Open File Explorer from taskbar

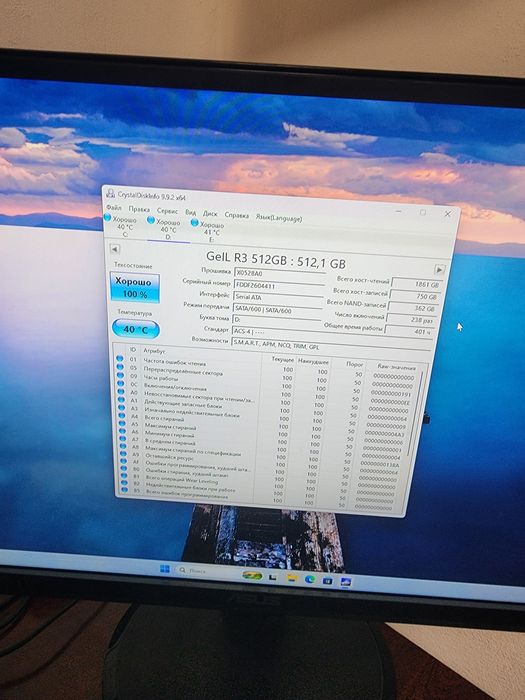pos(292,578)
